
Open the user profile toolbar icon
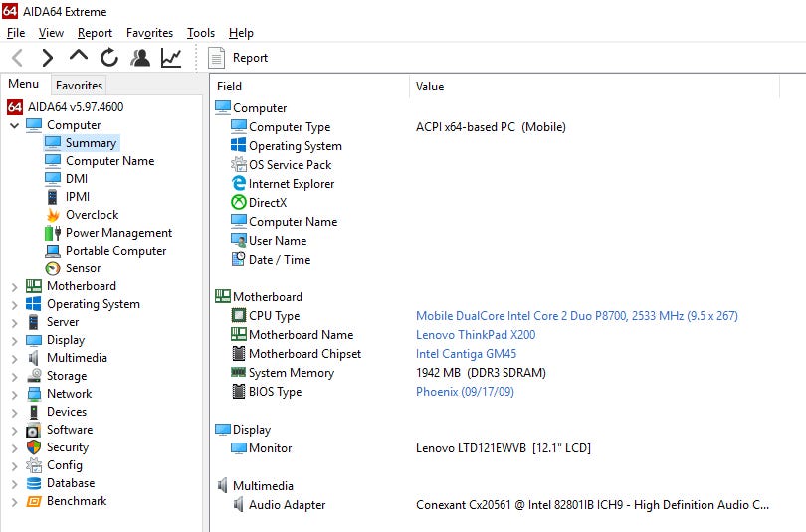point(140,58)
